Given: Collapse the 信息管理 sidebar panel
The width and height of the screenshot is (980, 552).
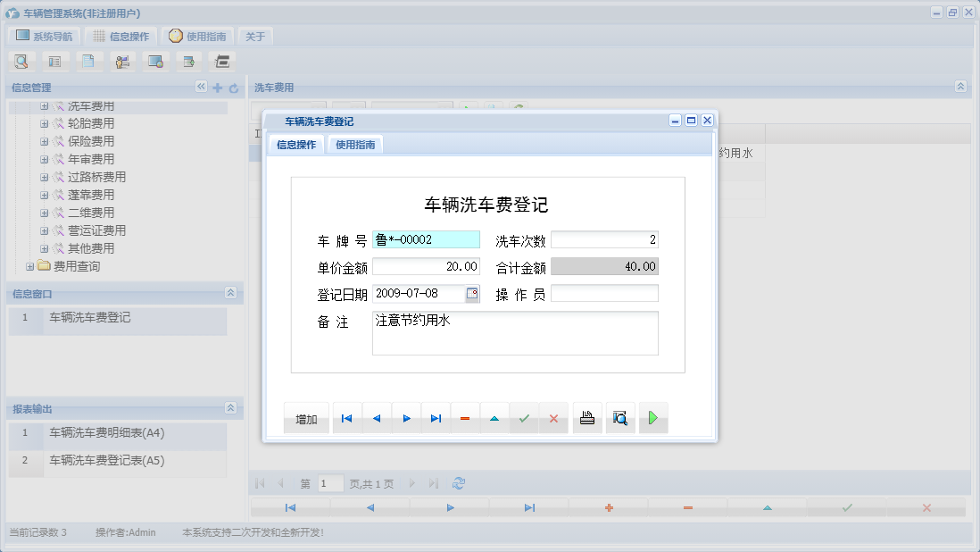Looking at the screenshot, I should (x=201, y=87).
